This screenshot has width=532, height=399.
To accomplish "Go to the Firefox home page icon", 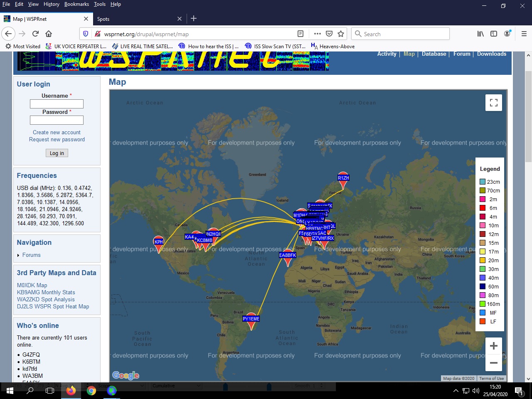I will pyautogui.click(x=49, y=34).
